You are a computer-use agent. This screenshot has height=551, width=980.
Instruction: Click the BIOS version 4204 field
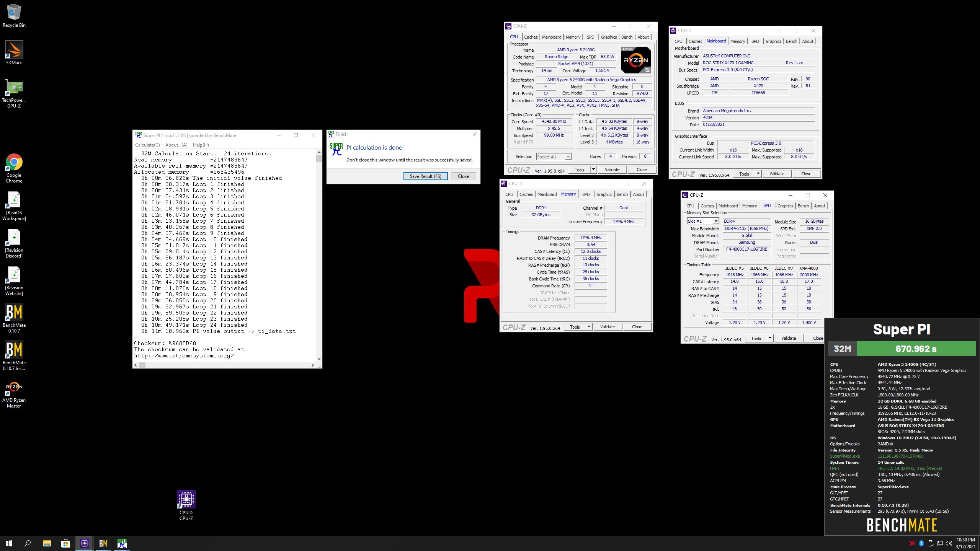click(x=758, y=117)
